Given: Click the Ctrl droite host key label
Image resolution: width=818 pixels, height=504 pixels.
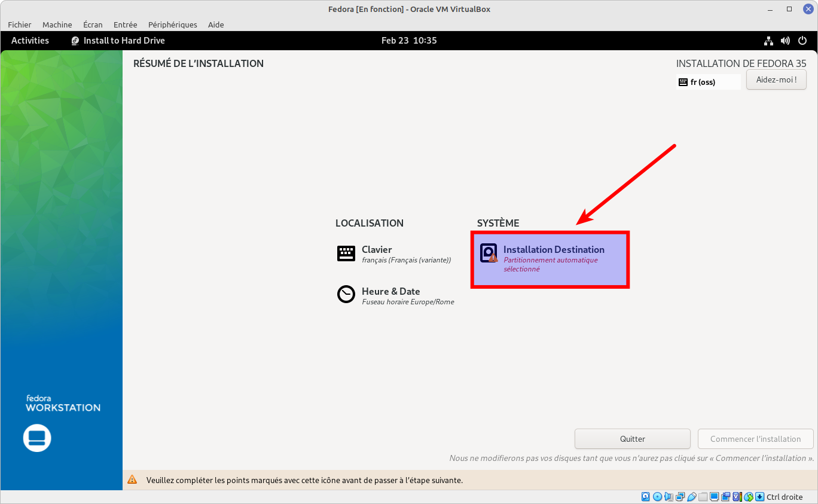Looking at the screenshot, I should (x=785, y=497).
